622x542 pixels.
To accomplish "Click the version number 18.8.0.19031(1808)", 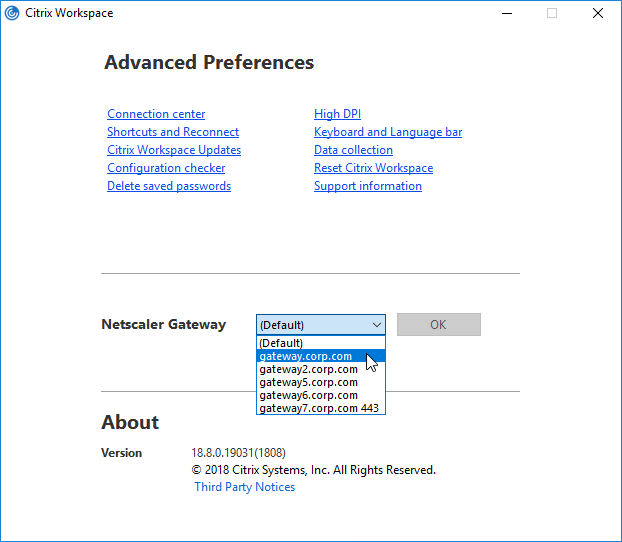I will pyautogui.click(x=238, y=453).
